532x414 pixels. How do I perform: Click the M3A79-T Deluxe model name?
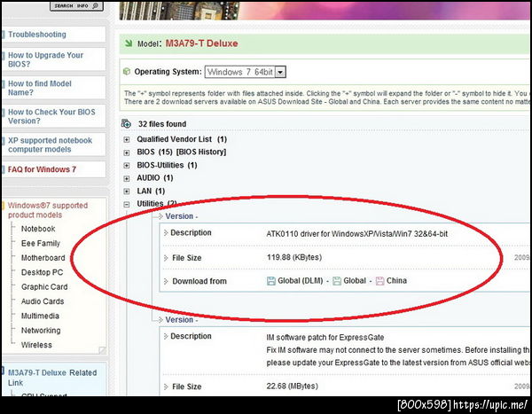click(x=201, y=43)
